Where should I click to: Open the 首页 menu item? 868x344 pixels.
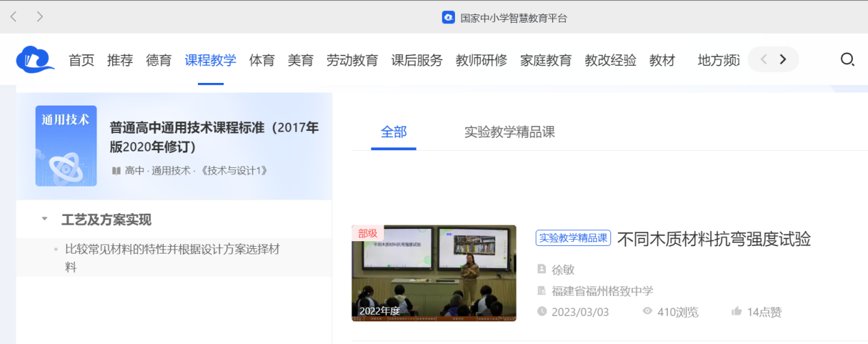pos(82,60)
